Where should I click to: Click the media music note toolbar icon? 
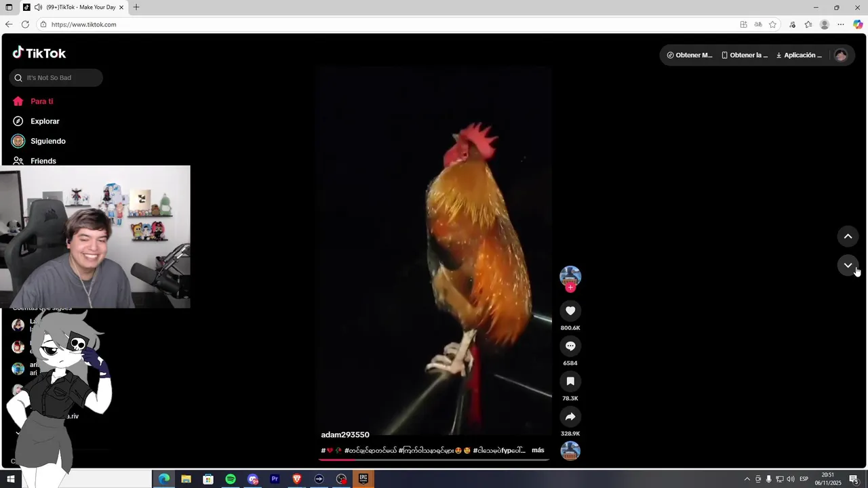(792, 24)
